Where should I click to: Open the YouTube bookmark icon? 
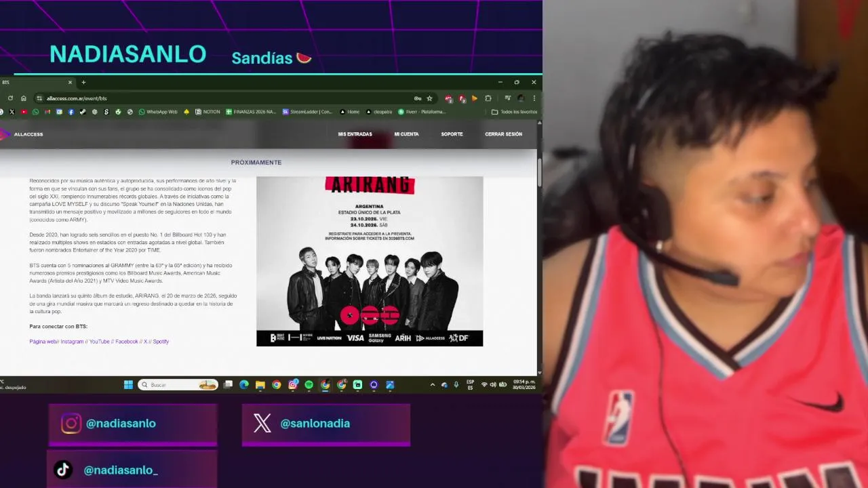24,112
